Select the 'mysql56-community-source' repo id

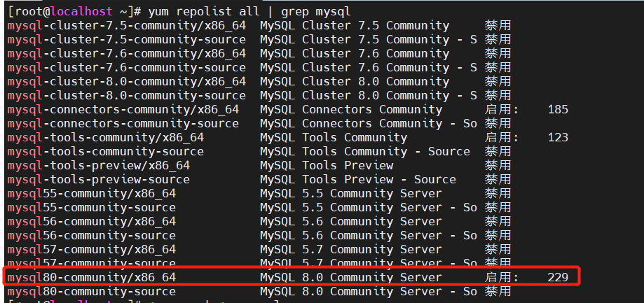tap(92, 235)
